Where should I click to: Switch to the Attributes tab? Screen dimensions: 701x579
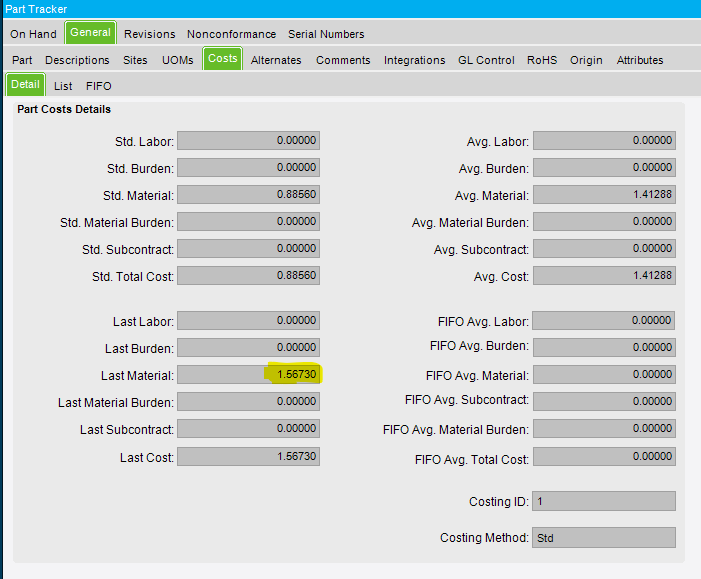[640, 60]
